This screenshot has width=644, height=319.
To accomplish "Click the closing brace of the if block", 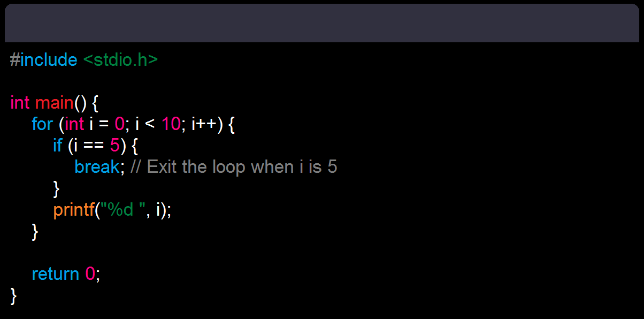I will (x=57, y=188).
